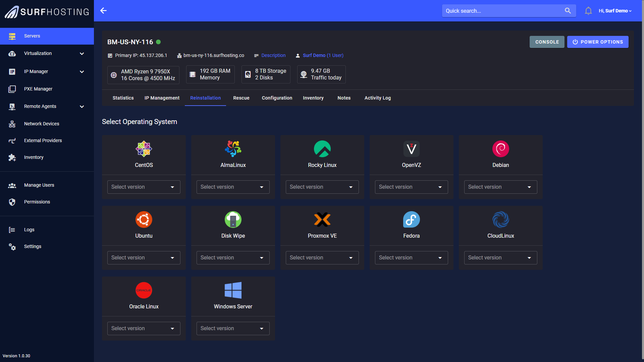Click the Servers sidebar icon
This screenshot has width=644, height=362.
coord(12,36)
